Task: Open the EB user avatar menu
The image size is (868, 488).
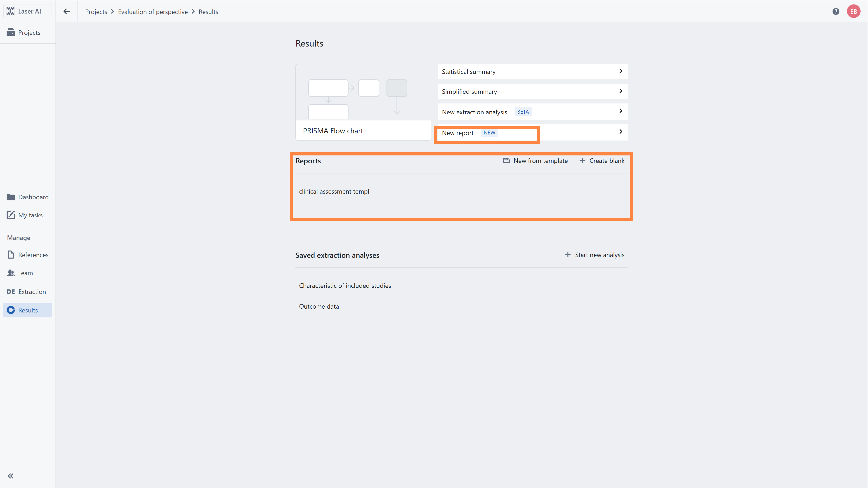Action: click(x=853, y=12)
